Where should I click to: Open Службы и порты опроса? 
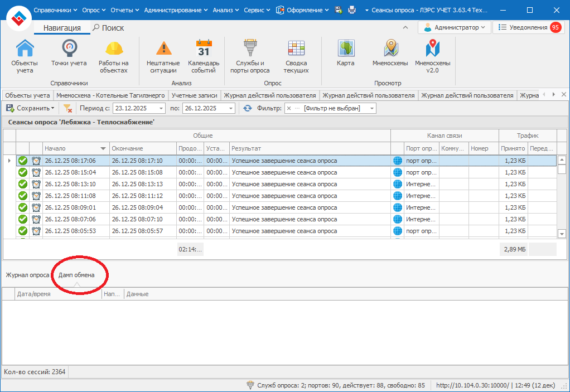pos(250,56)
